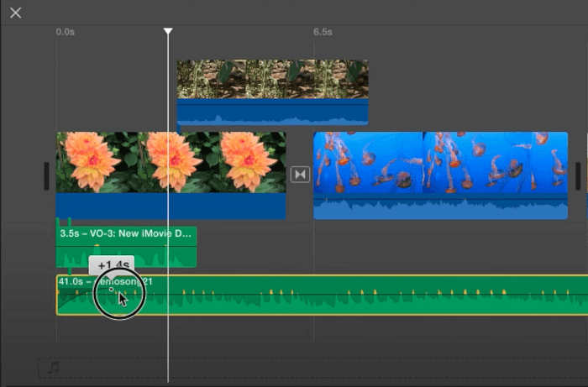Click the dashed background music well
This screenshot has width=588, height=387.
pos(336,368)
